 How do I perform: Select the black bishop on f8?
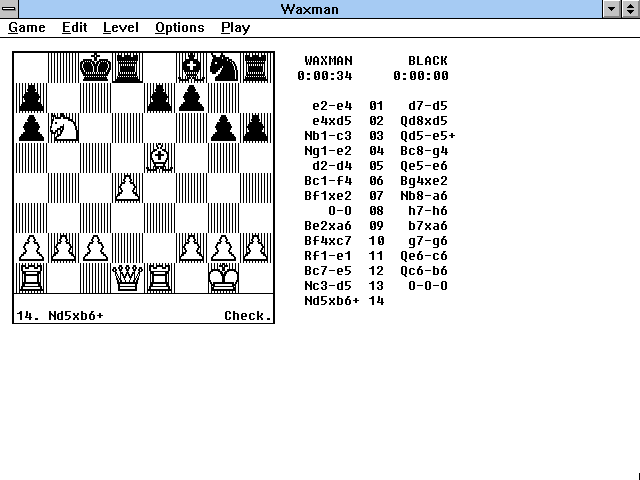(x=191, y=67)
